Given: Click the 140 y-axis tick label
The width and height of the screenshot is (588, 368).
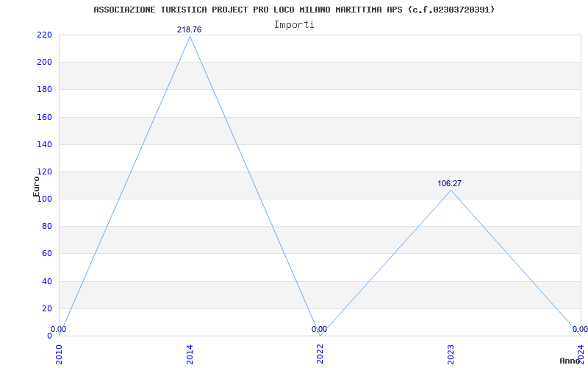Looking at the screenshot, I should point(44,144).
